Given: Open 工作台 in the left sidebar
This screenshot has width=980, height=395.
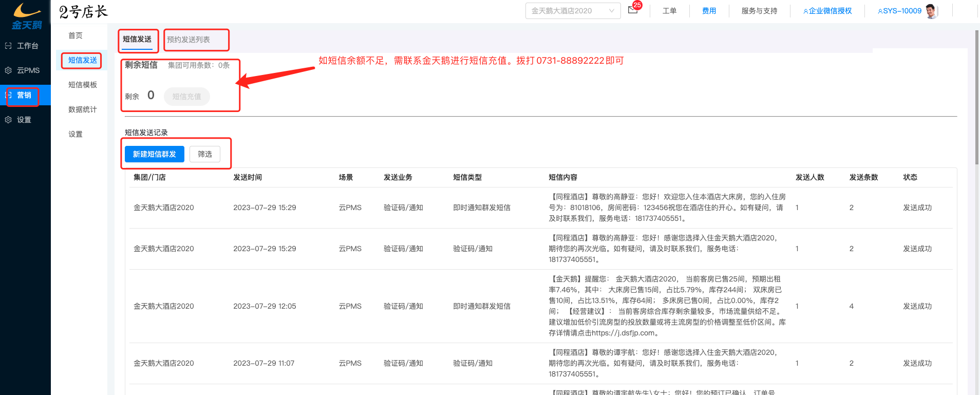Looking at the screenshot, I should pyautogui.click(x=27, y=46).
